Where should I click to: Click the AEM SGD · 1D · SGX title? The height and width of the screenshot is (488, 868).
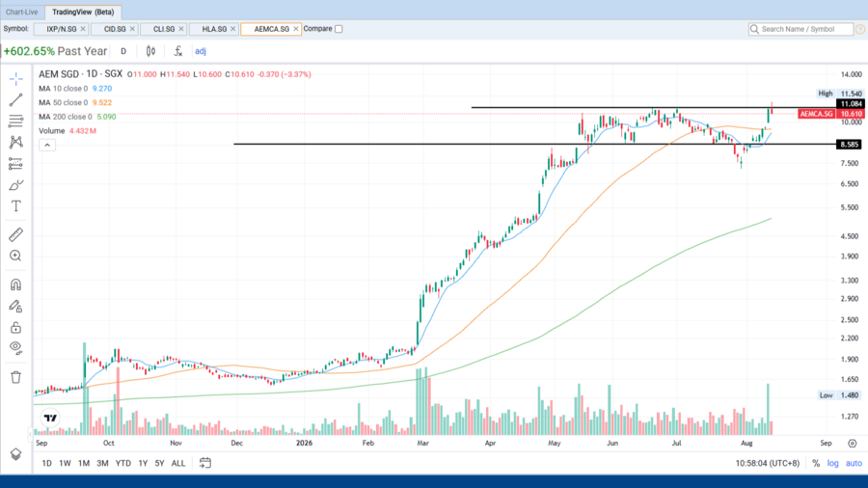81,74
